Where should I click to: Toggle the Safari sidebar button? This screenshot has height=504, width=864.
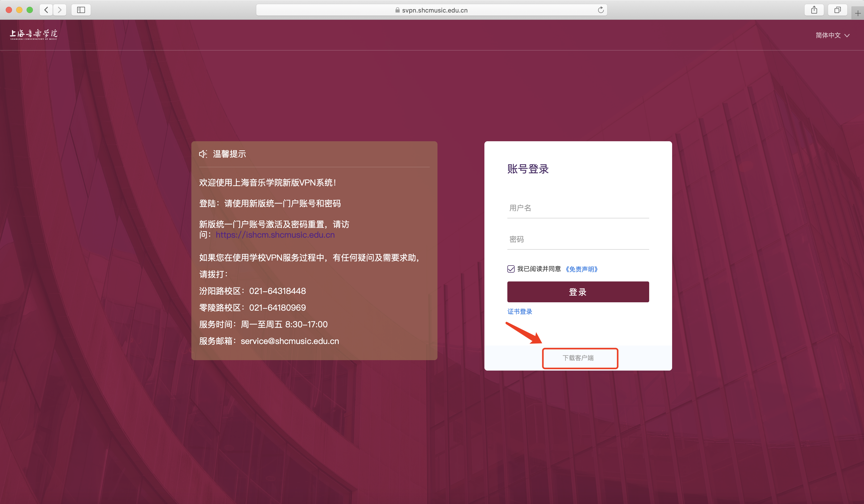click(x=81, y=10)
